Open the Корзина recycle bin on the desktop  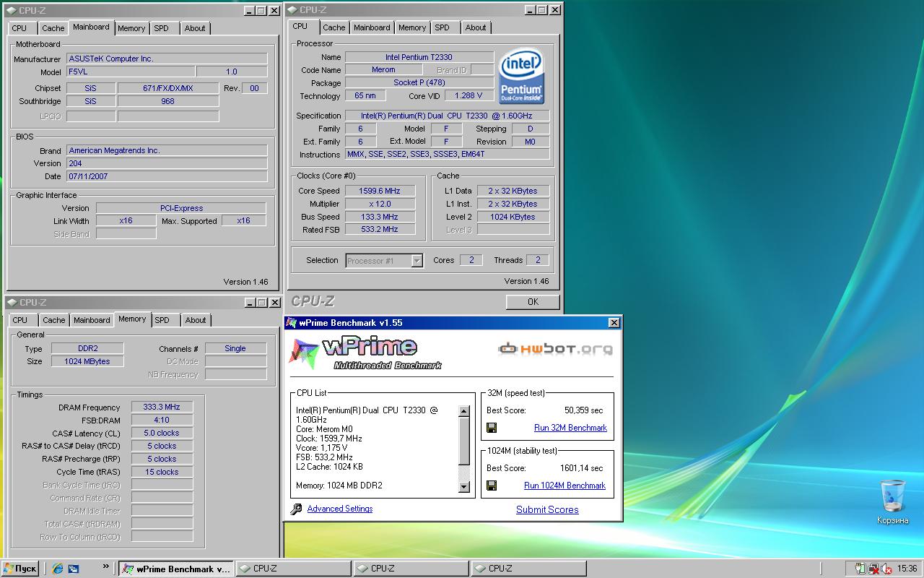(x=893, y=501)
